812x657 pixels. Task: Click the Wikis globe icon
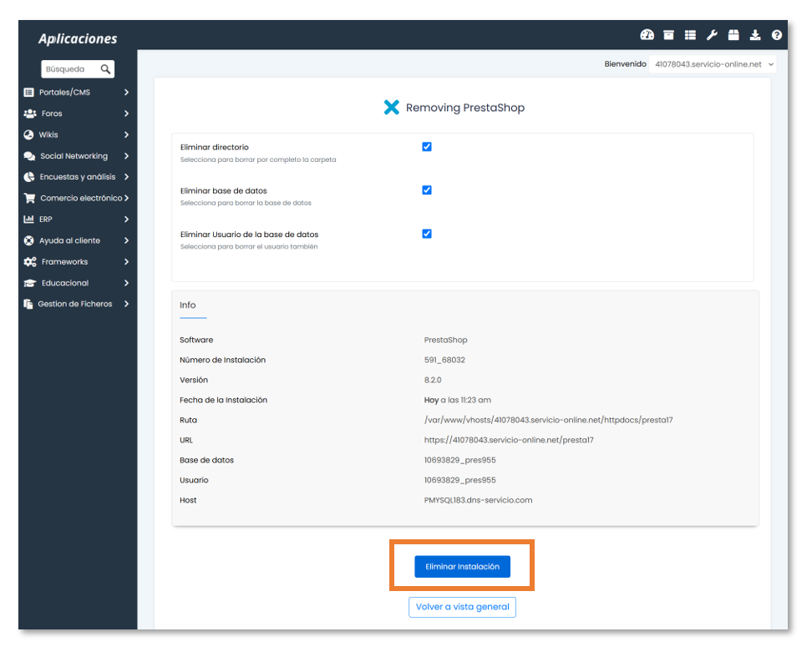(28, 134)
